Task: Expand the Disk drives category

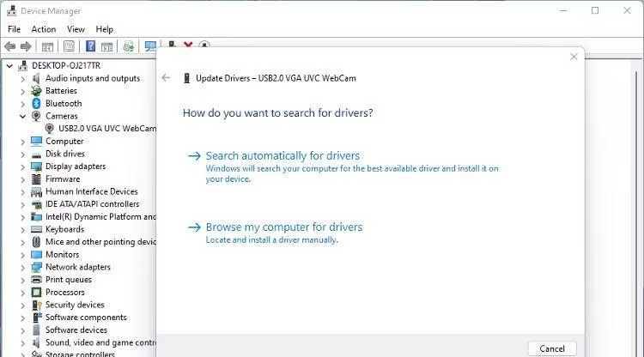Action: tap(22, 154)
